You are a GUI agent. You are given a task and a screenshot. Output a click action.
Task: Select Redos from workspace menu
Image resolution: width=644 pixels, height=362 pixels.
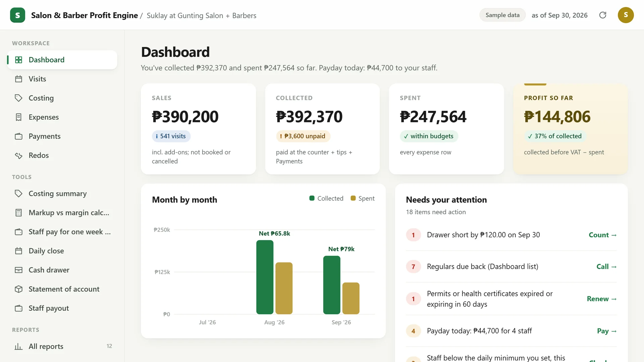[62, 155]
